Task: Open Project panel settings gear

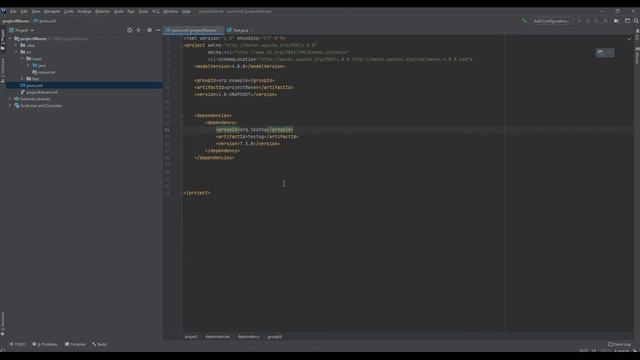Action: point(149,30)
